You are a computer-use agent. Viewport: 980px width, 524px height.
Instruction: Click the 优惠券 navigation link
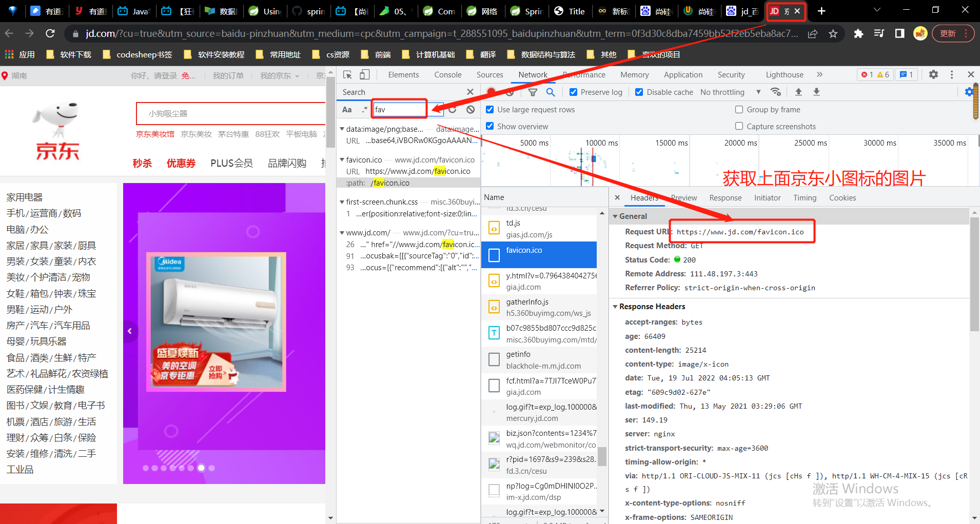tap(181, 164)
